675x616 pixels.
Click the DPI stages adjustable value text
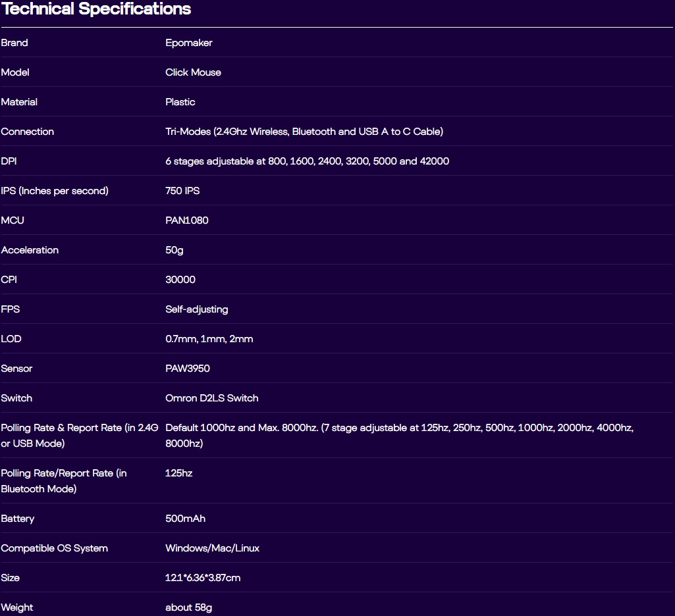pyautogui.click(x=307, y=161)
